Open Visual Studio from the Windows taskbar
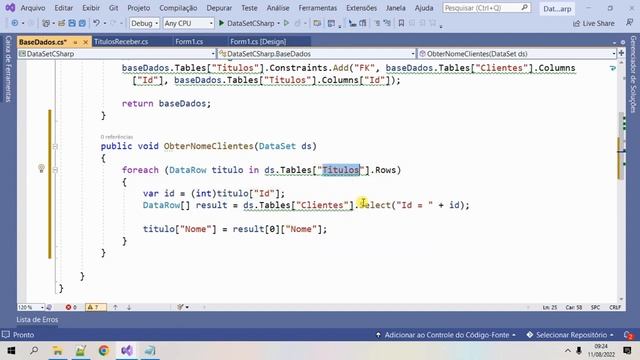This screenshot has width=640, height=360. click(127, 350)
